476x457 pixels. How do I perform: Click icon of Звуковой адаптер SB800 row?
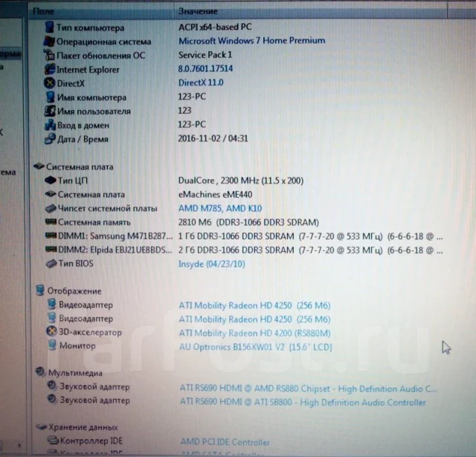pos(52,399)
